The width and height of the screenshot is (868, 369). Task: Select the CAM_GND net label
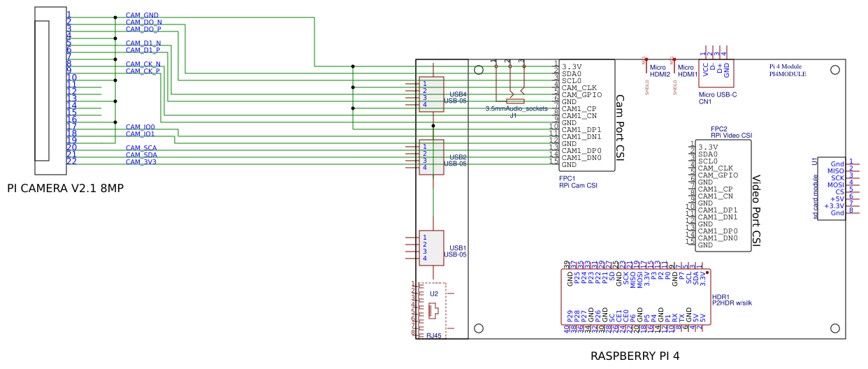(x=142, y=15)
